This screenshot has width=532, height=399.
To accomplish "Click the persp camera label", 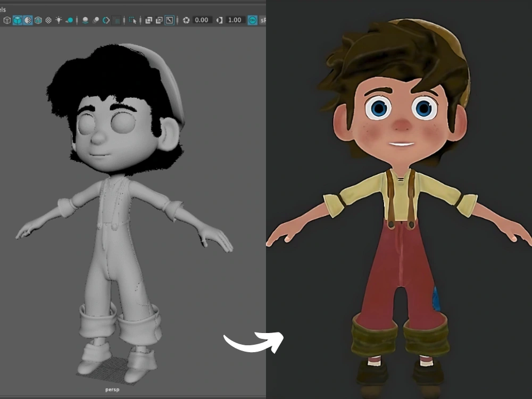I will click(x=112, y=389).
